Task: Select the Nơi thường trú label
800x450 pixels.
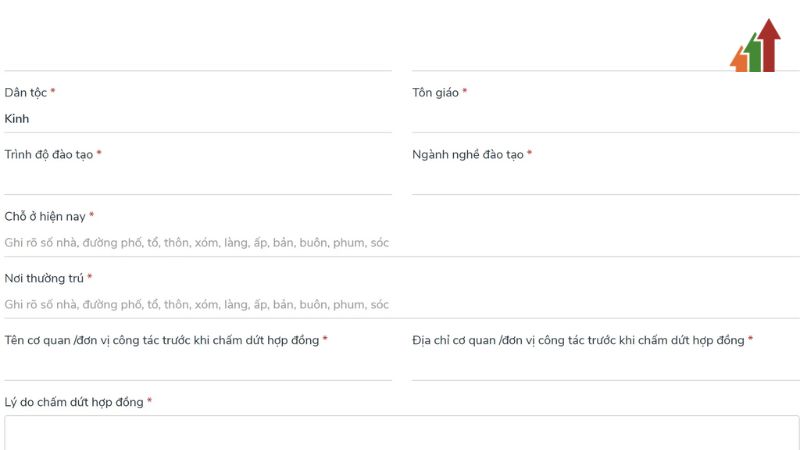Action: click(44, 278)
